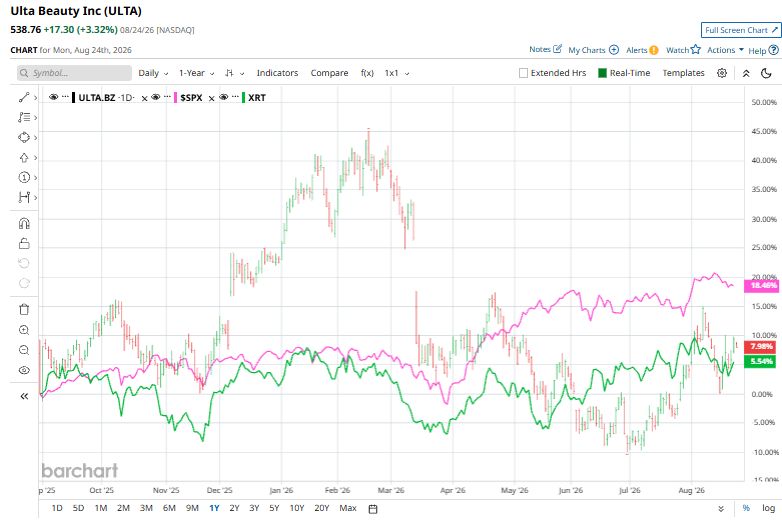Open the Help link

click(763, 50)
